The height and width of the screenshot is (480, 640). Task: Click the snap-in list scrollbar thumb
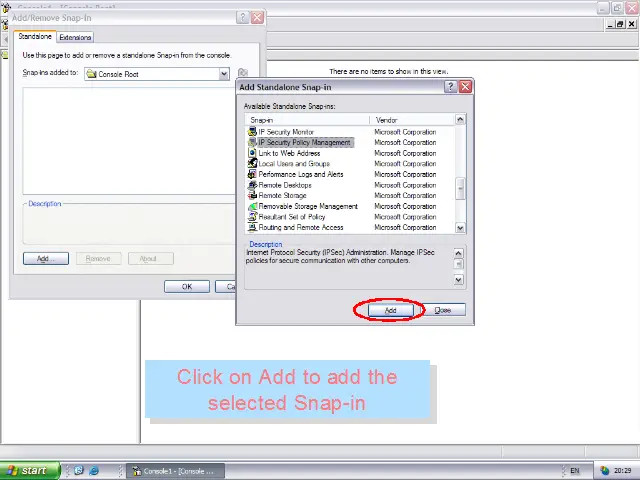click(x=460, y=189)
